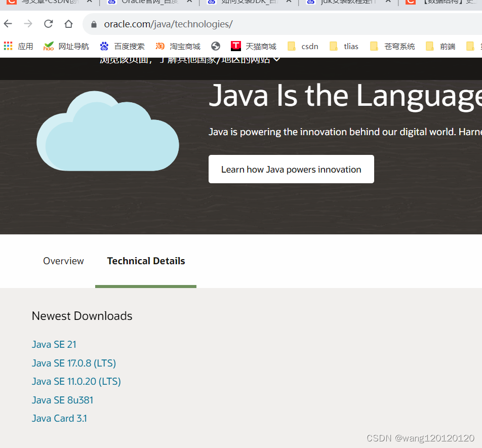The width and height of the screenshot is (482, 448).
Task: Close the Oracle官网 browser tab
Action: point(189,2)
